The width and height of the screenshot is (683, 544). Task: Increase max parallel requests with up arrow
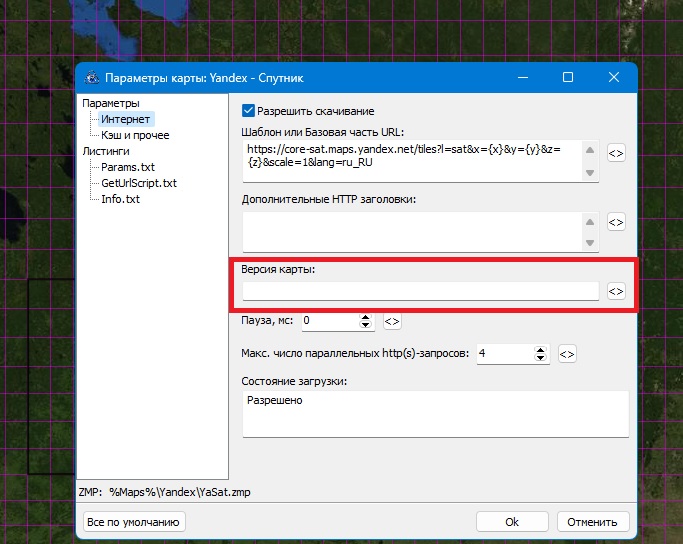pos(541,349)
